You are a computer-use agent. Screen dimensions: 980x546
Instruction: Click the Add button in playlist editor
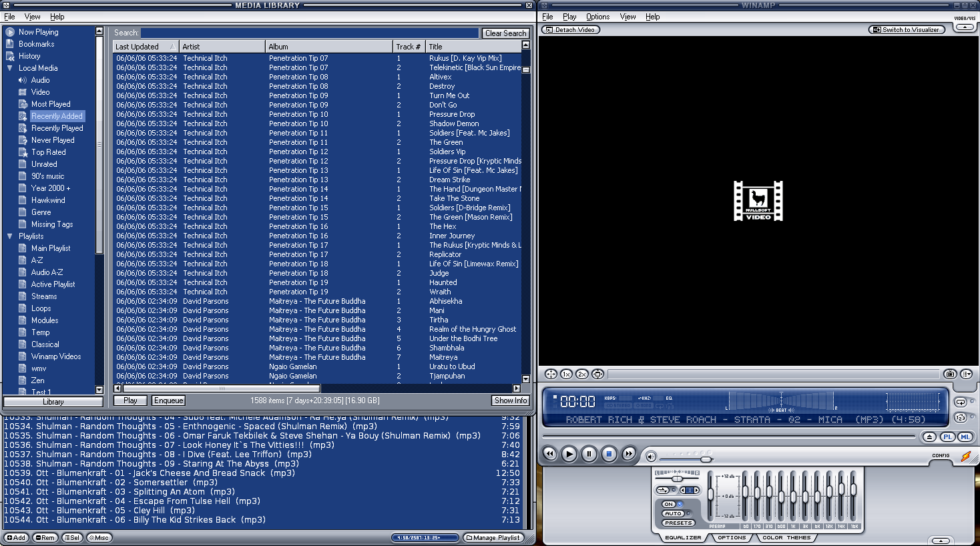[x=16, y=537]
